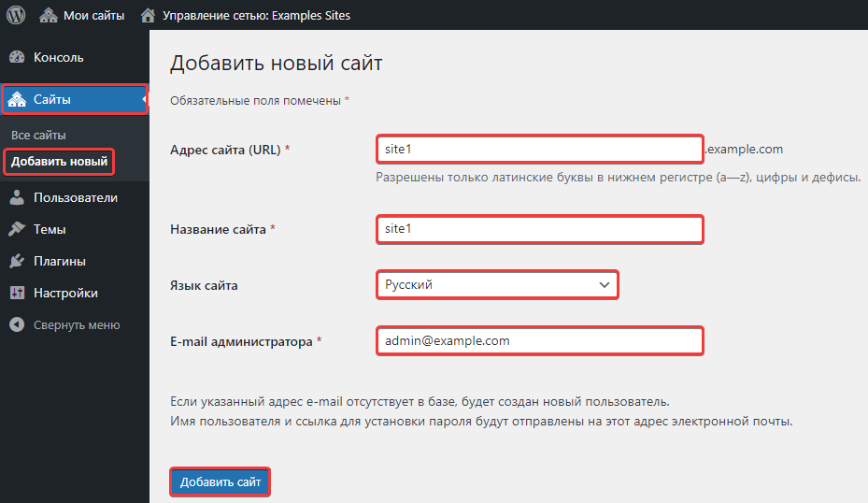Click the Темы brush icon

tap(17, 229)
